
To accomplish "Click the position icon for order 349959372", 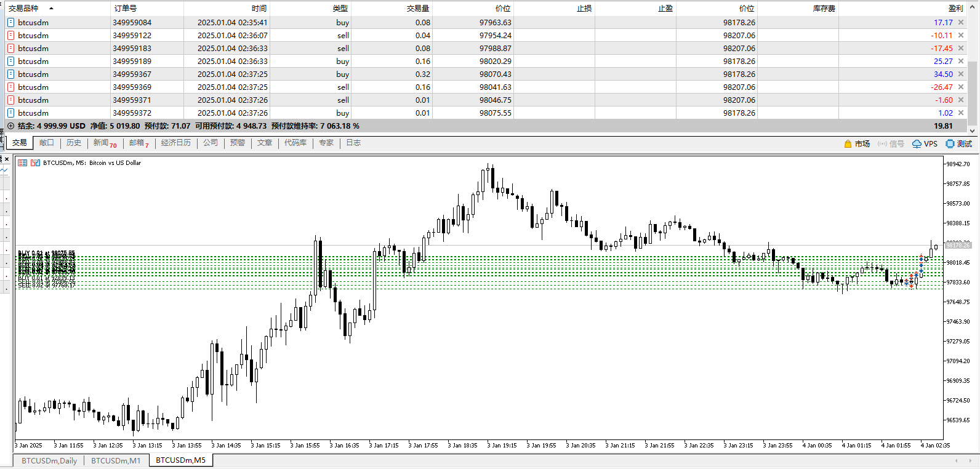I will click(x=10, y=113).
